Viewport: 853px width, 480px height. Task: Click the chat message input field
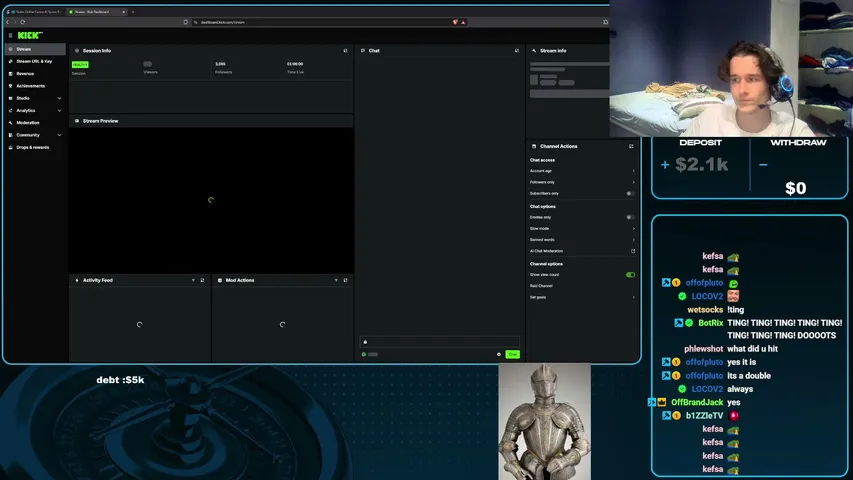440,342
